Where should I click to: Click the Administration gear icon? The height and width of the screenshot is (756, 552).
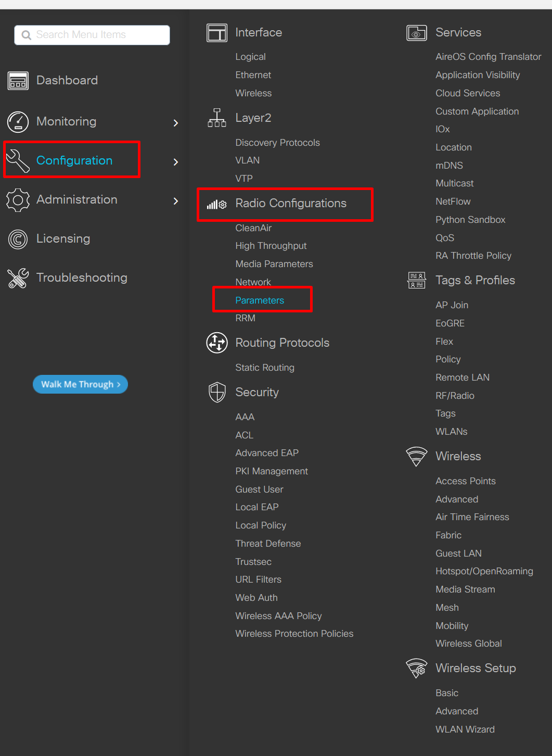tap(18, 200)
